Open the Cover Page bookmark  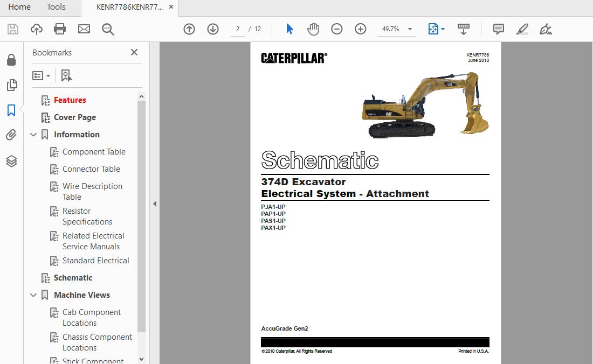coord(75,117)
